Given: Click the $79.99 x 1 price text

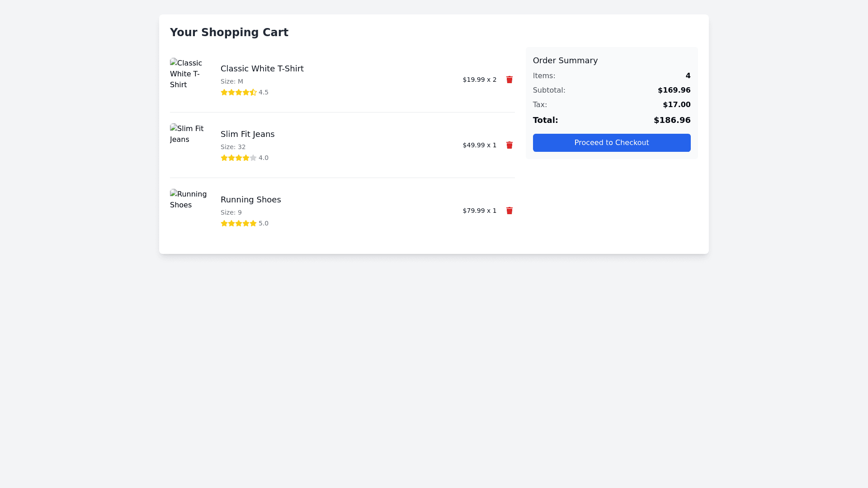Looking at the screenshot, I should coord(479,211).
